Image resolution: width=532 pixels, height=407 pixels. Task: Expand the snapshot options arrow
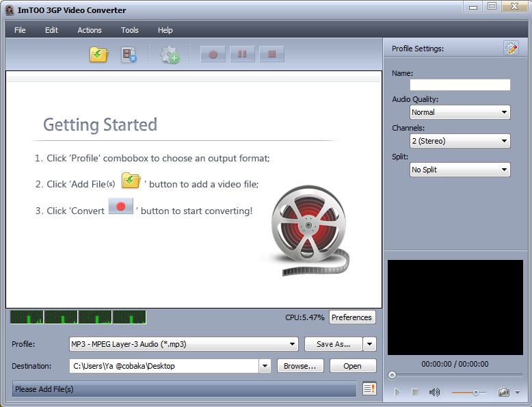pyautogui.click(x=517, y=393)
